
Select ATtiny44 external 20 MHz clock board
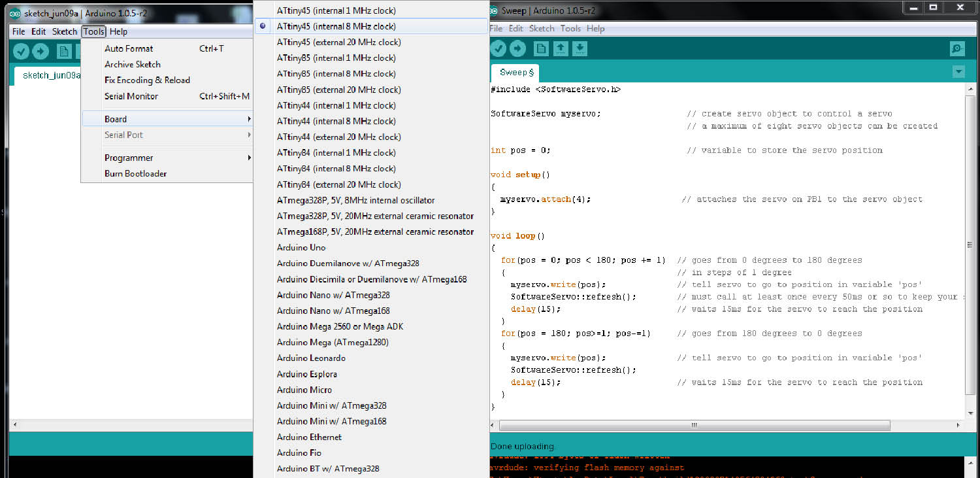point(371,137)
